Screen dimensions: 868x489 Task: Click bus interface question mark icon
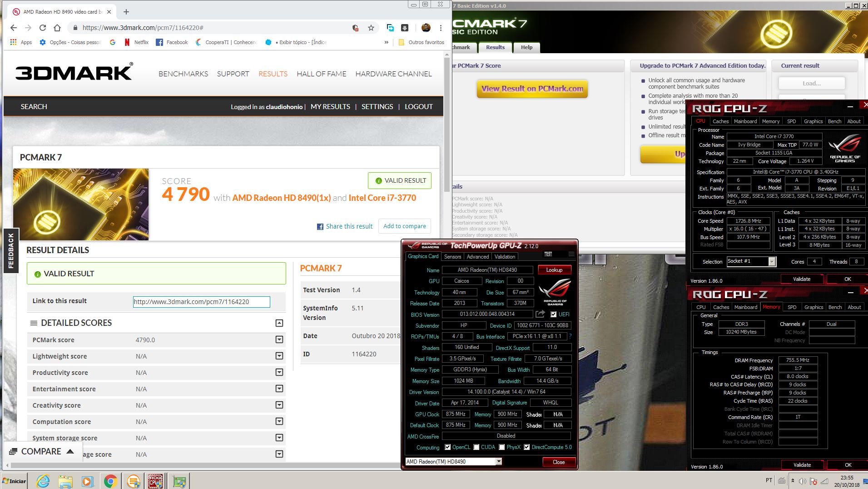click(x=570, y=336)
